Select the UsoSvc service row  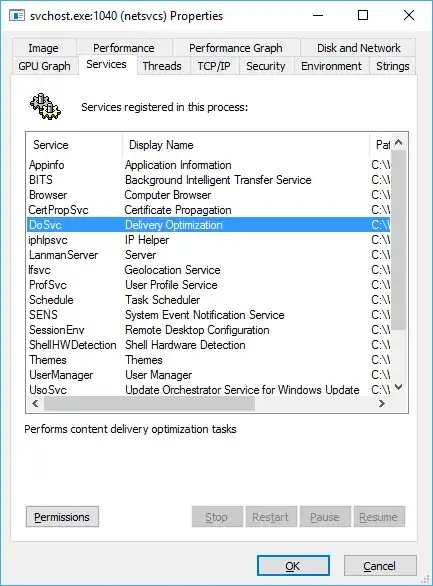[208, 389]
